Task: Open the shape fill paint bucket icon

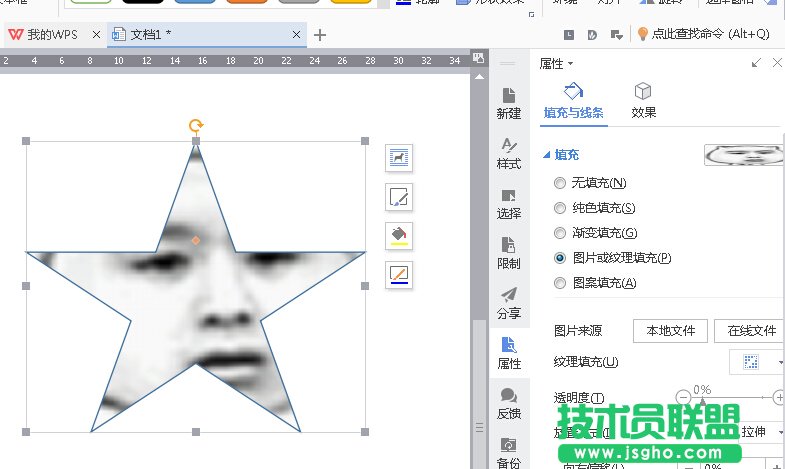Action: [x=399, y=235]
